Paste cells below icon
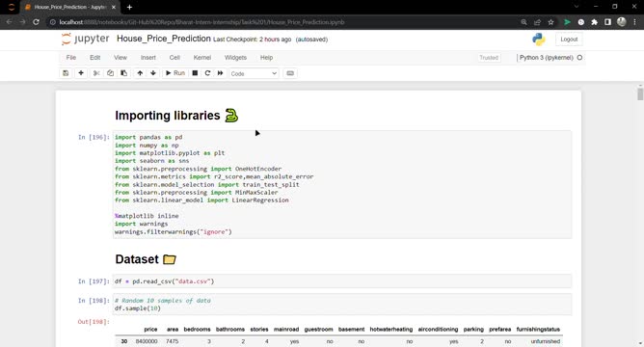Image resolution: width=644 pixels, height=347 pixels. 123,73
